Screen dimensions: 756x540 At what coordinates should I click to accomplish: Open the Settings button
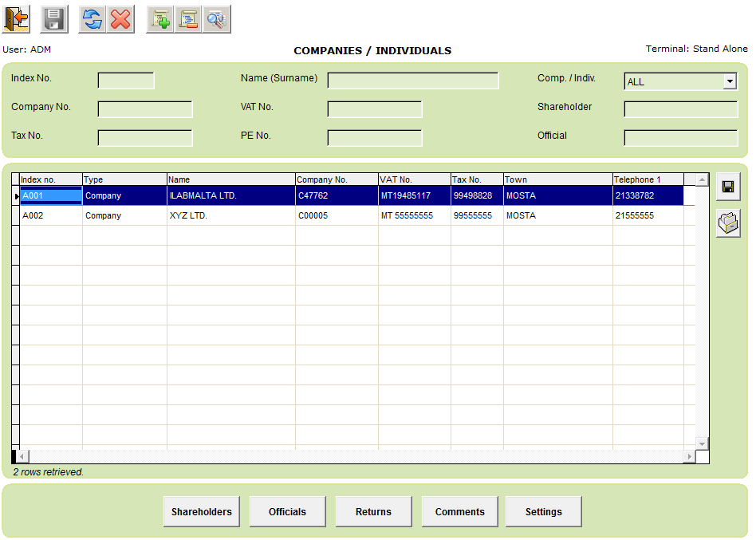click(x=543, y=511)
